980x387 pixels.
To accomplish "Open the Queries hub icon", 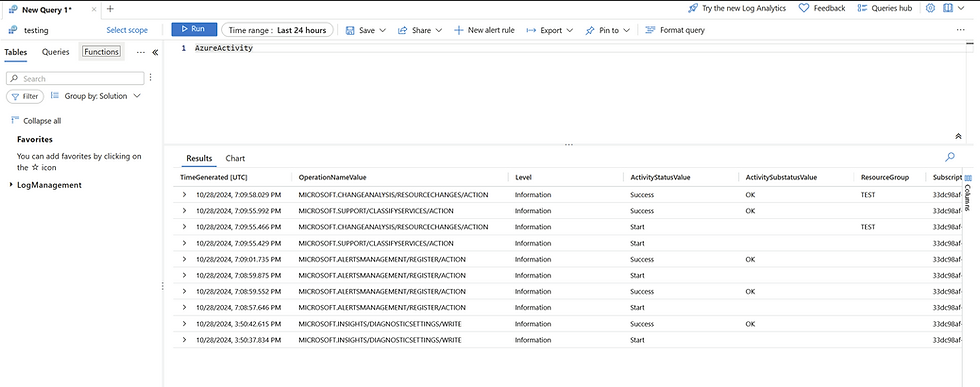I will click(x=862, y=9).
